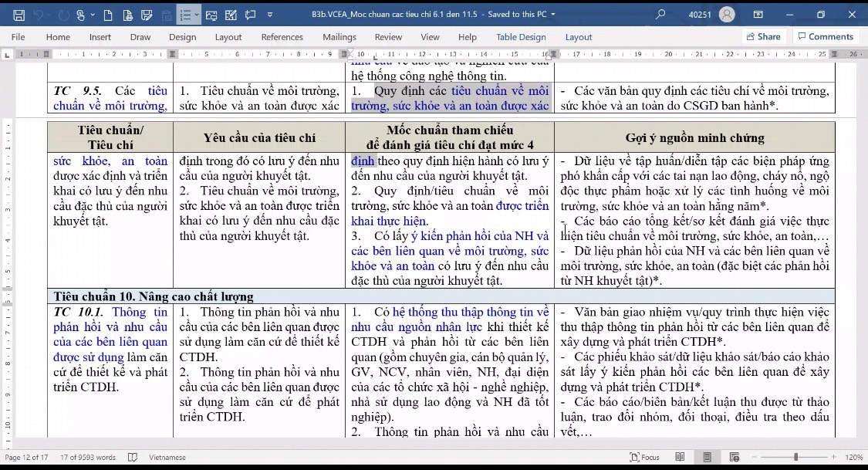
Task: Click the picture/screen icon in quick access
Action: (x=211, y=15)
